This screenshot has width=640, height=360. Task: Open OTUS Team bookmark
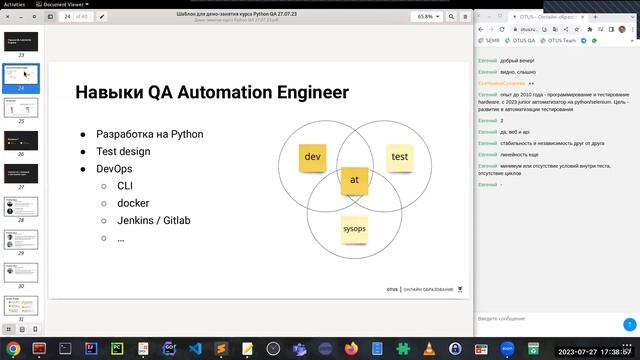coord(558,40)
